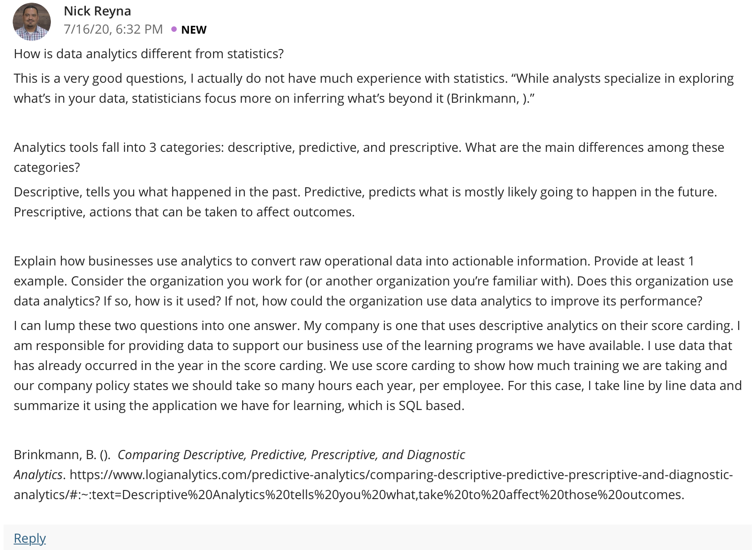Click the question about data analytics versus statistics

pos(149,54)
